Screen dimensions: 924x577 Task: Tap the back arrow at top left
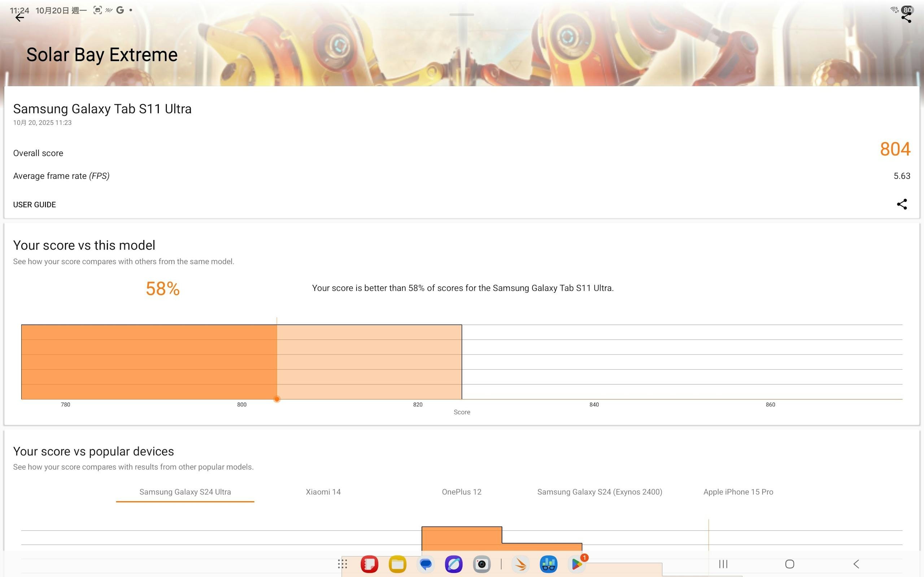tap(19, 17)
